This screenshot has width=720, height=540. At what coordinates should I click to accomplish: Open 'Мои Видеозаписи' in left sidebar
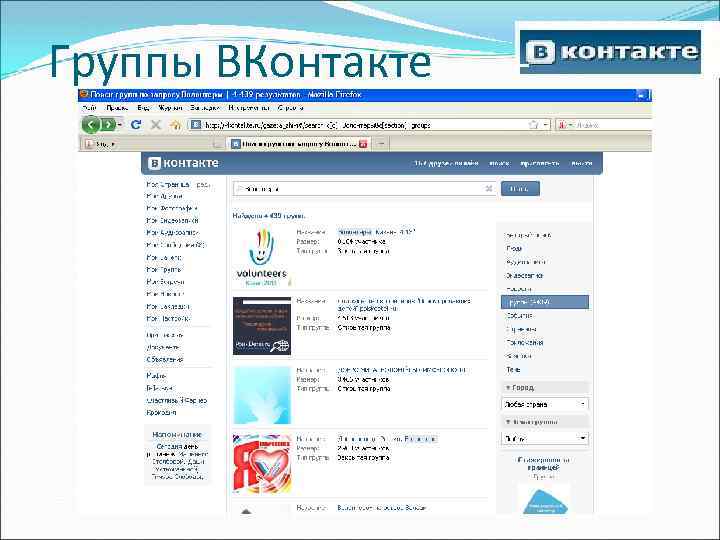pos(173,220)
